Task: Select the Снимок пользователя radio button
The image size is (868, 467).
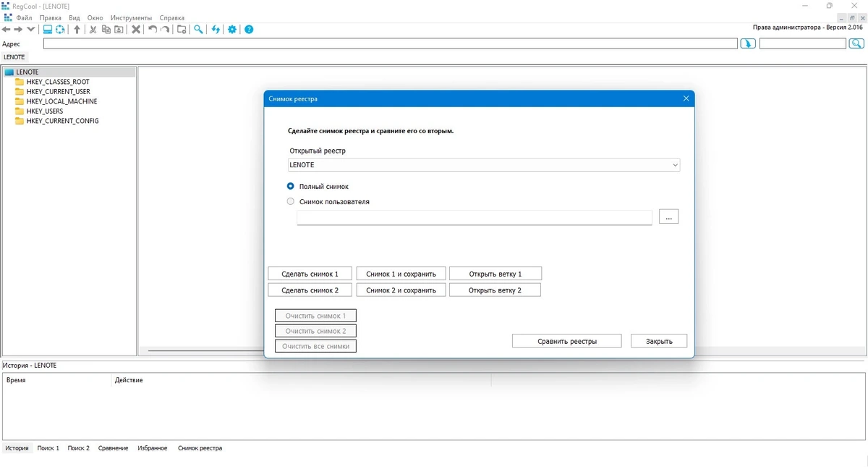Action: tap(291, 201)
